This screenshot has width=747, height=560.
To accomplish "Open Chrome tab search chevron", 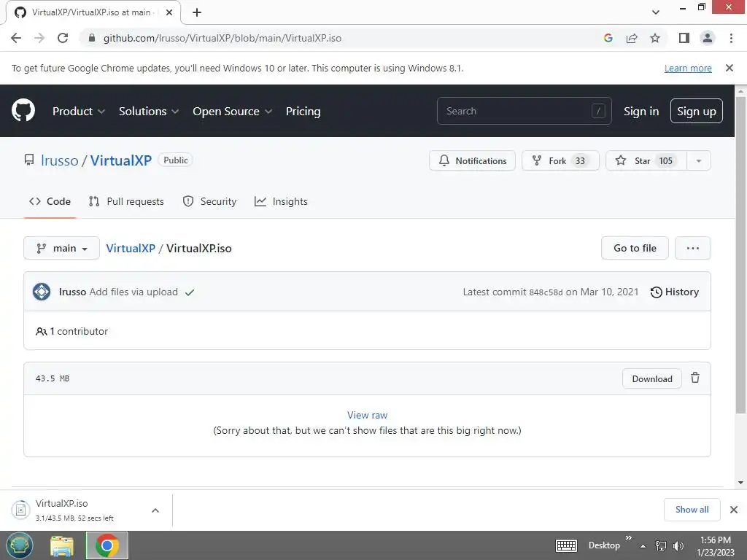I will click(x=656, y=12).
